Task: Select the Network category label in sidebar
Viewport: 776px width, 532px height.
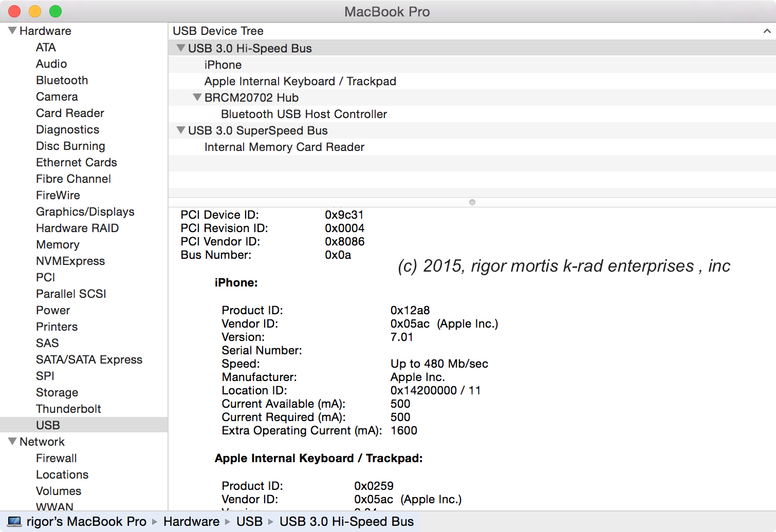Action: pyautogui.click(x=42, y=442)
